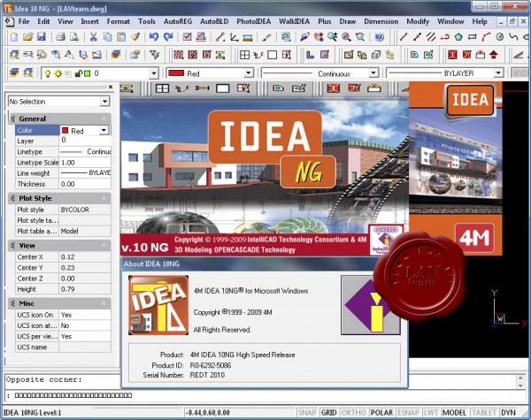Screen dimensions: 531x420
Task: Select the Match Properties paintbrush icon
Action: pos(135,36)
